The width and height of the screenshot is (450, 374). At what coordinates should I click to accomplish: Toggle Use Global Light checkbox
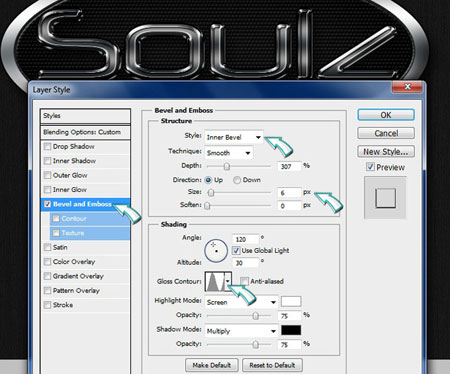pos(236,250)
